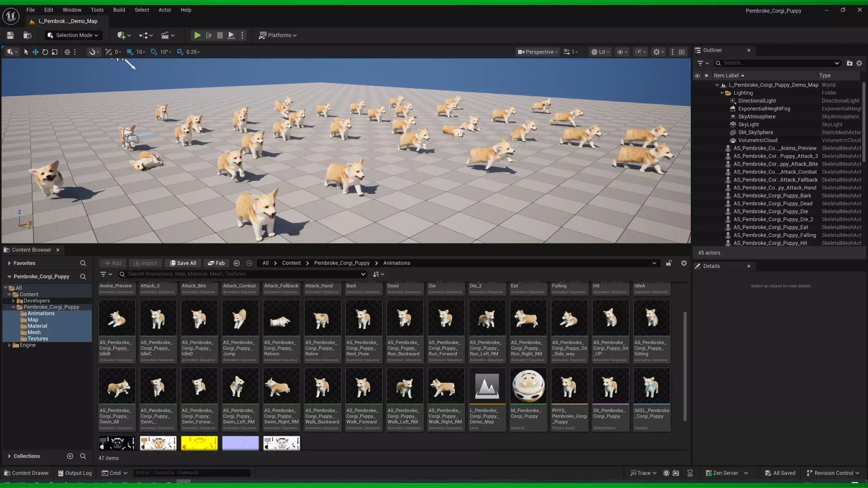The height and width of the screenshot is (488, 868).
Task: Open the Lit view mode dropdown
Action: (601, 52)
